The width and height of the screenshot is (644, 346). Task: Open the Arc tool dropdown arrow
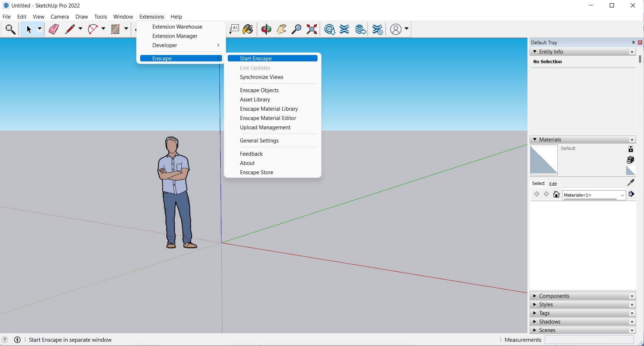[x=103, y=29]
